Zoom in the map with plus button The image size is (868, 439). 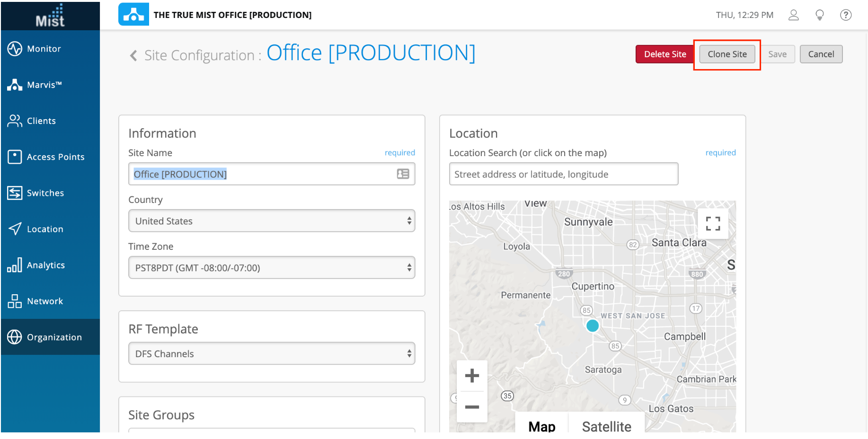472,376
